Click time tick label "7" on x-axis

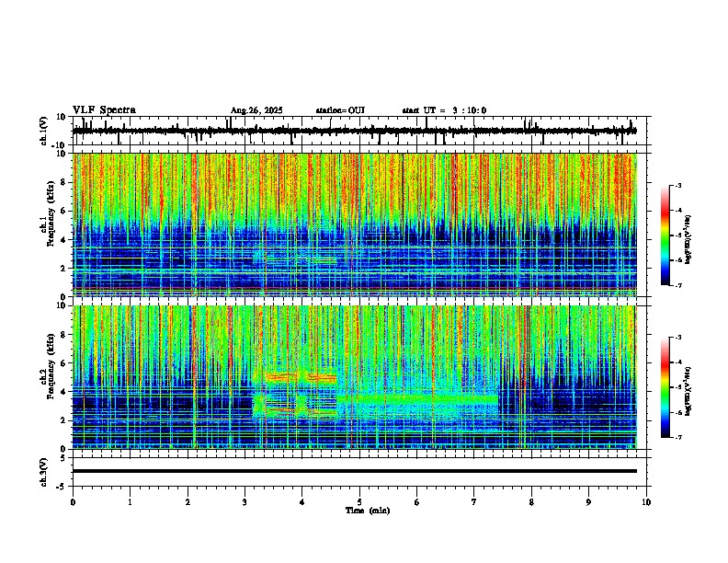(x=474, y=502)
